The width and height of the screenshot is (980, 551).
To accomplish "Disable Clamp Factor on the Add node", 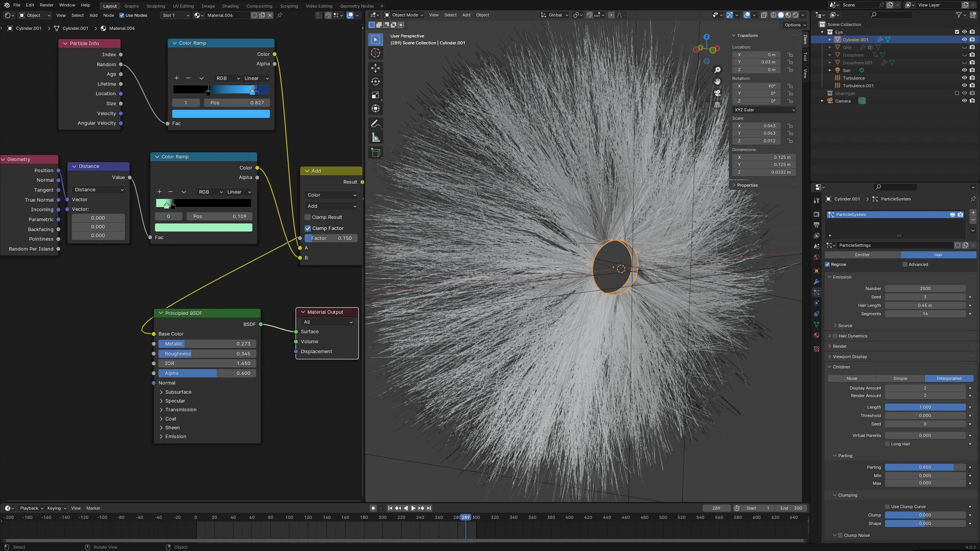I will (x=308, y=228).
